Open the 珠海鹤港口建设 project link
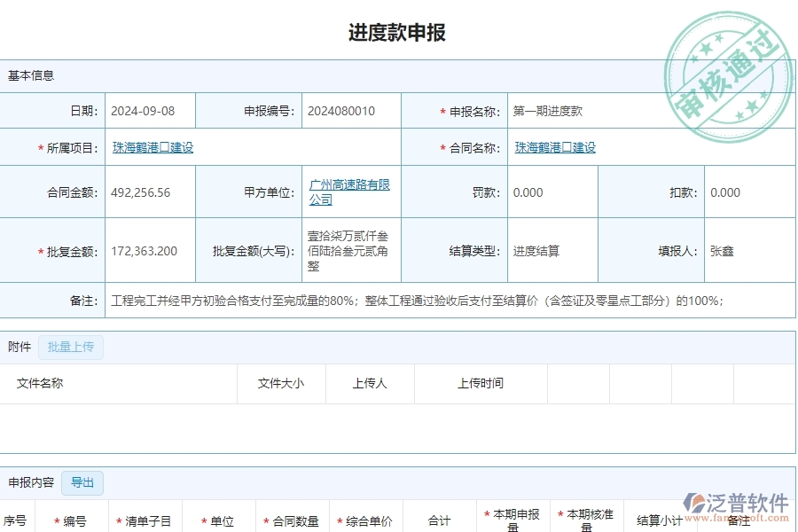Screen dimensions: 798x532 click(151, 147)
